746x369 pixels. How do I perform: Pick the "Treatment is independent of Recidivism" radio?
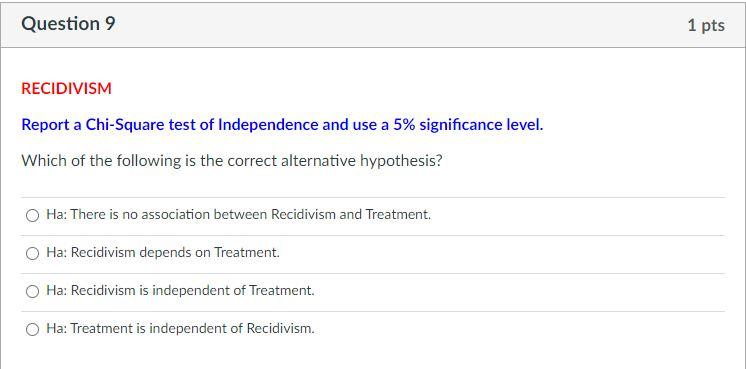pyautogui.click(x=32, y=330)
